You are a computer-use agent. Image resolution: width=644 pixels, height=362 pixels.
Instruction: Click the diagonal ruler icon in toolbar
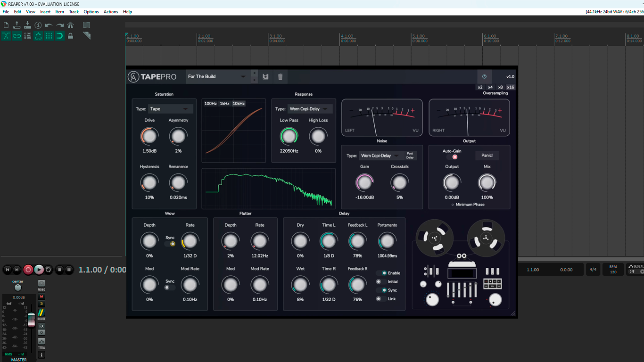(86, 36)
